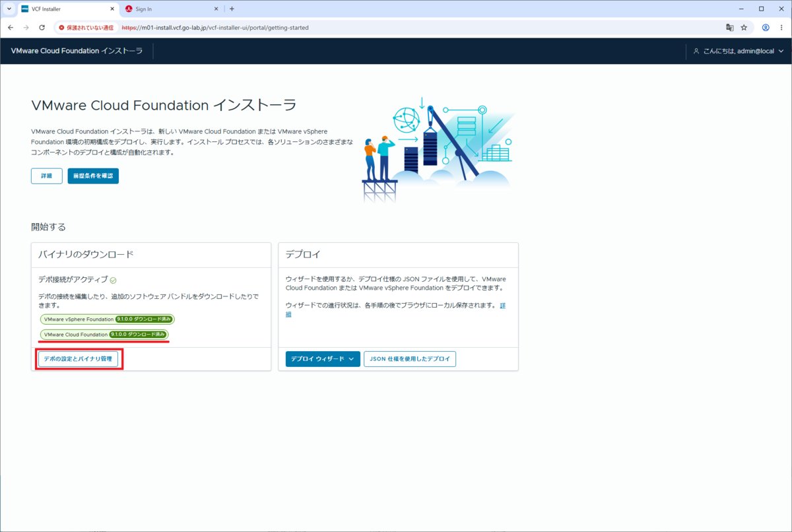Image resolution: width=792 pixels, height=532 pixels.
Task: Click the 開始する section heading
Action: tap(48, 227)
